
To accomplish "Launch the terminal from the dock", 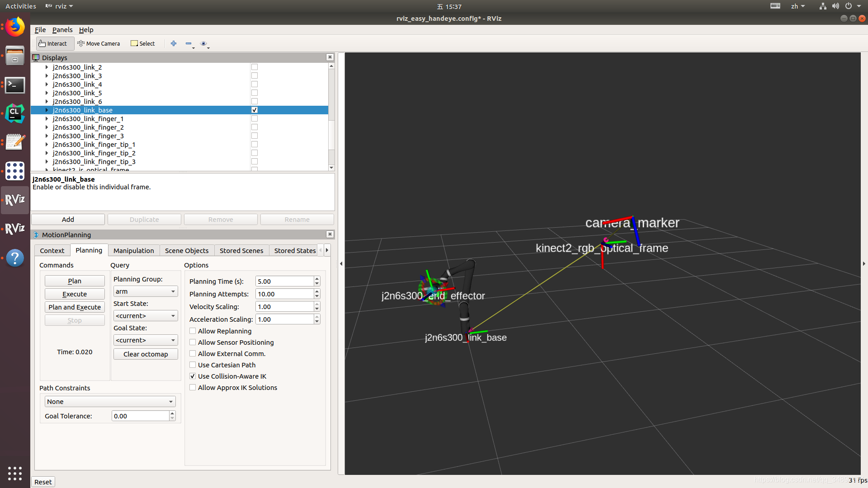I will tap(15, 85).
